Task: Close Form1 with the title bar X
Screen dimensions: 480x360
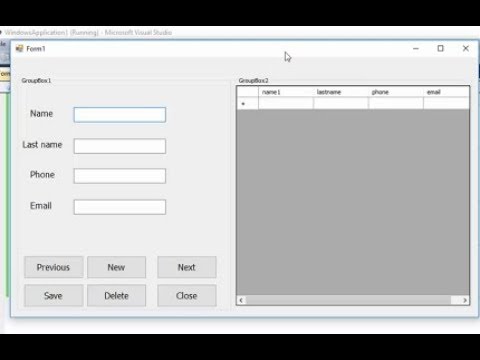Action: click(x=466, y=49)
